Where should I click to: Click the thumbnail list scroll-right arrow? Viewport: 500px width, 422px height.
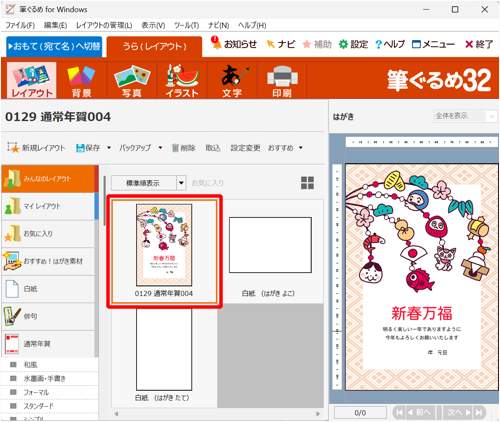click(x=318, y=414)
